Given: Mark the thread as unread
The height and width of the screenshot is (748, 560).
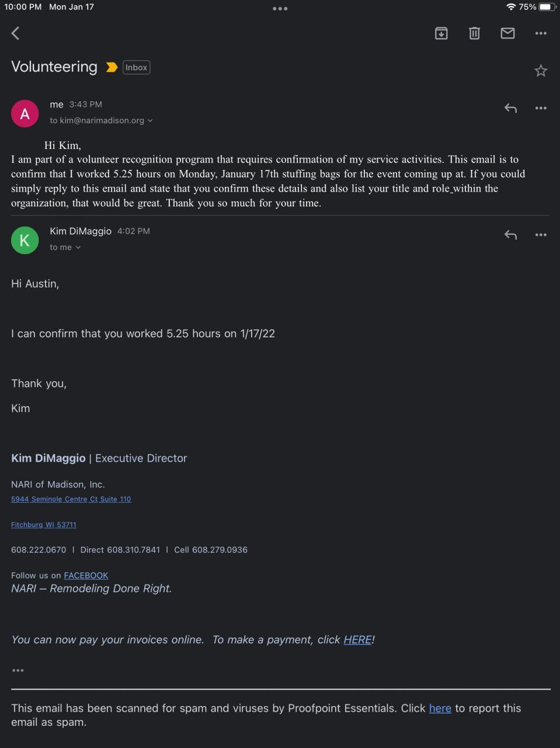Looking at the screenshot, I should (507, 33).
